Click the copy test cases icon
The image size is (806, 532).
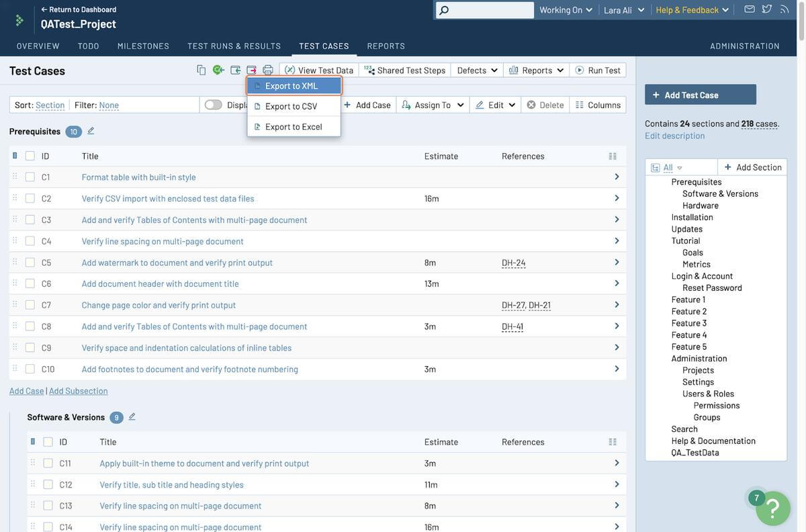(x=201, y=70)
